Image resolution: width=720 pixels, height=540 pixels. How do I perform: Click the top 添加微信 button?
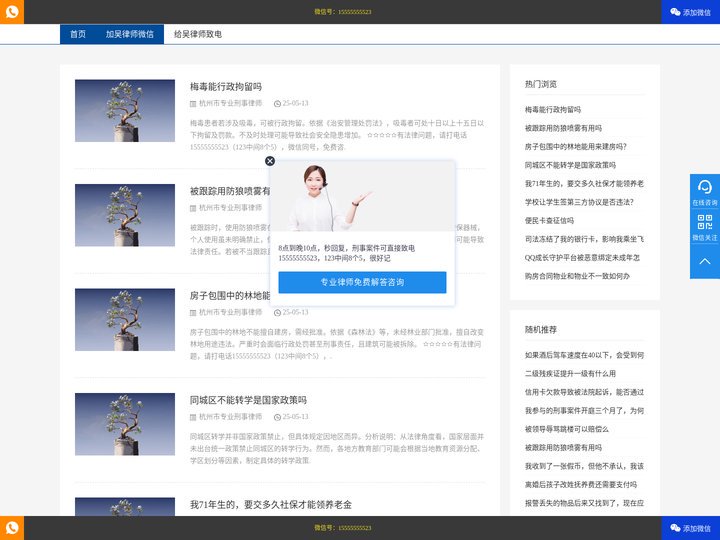pyautogui.click(x=690, y=12)
